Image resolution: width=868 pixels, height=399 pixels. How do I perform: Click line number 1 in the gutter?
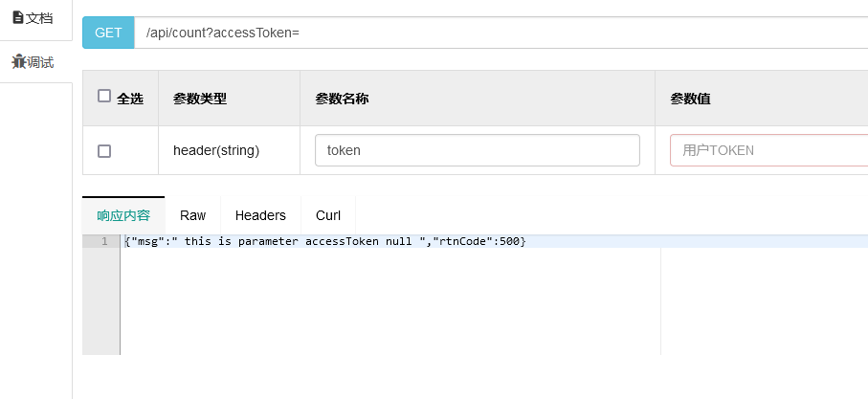[x=104, y=241]
